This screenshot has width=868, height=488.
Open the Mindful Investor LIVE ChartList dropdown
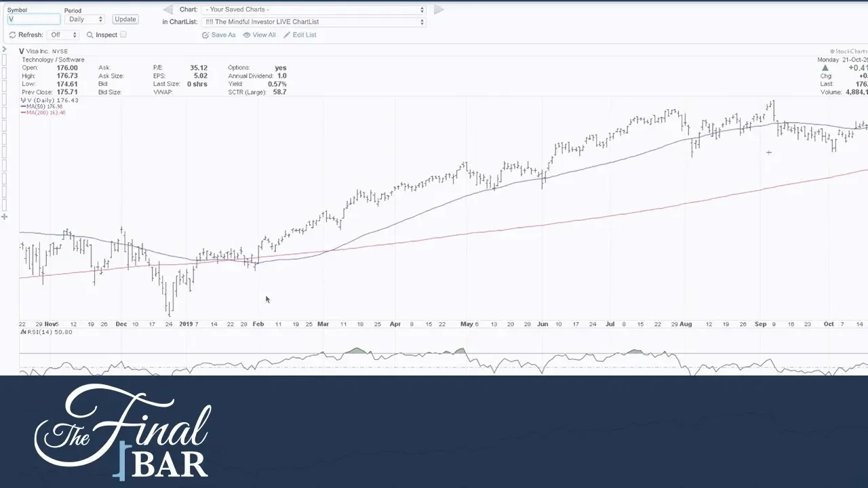(315, 22)
